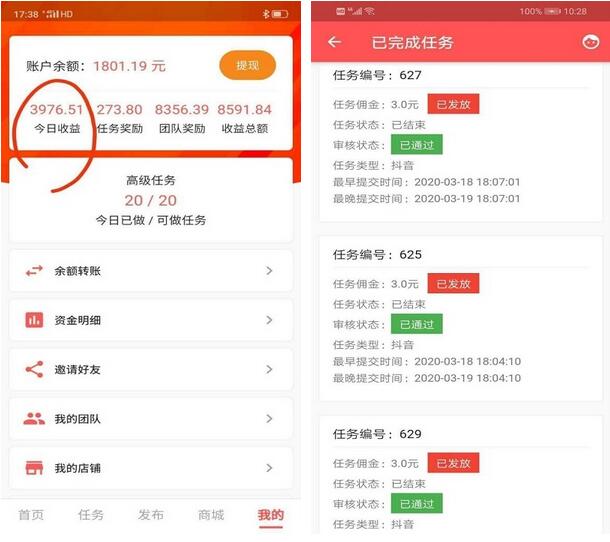The image size is (610, 542).
Task: Select the 我的店铺 label
Action: (x=77, y=468)
